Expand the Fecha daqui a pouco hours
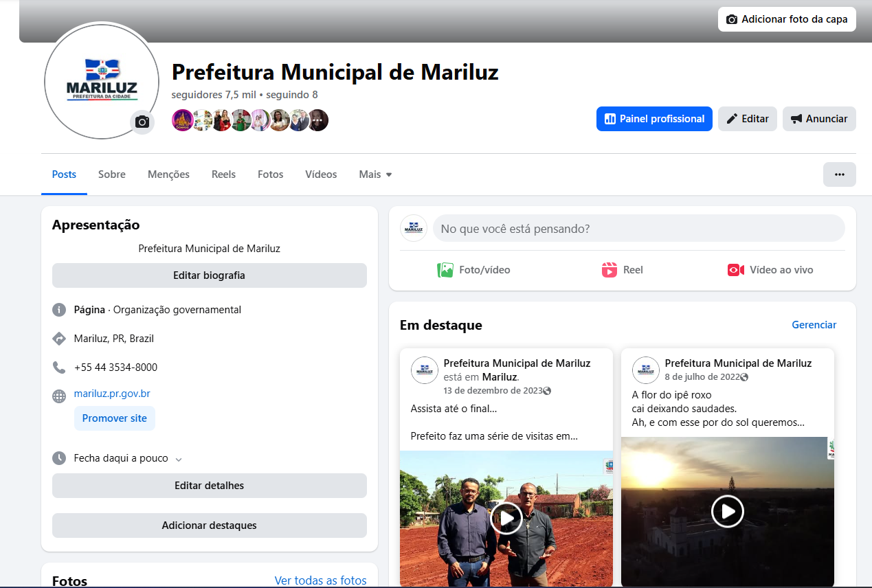 tap(178, 459)
